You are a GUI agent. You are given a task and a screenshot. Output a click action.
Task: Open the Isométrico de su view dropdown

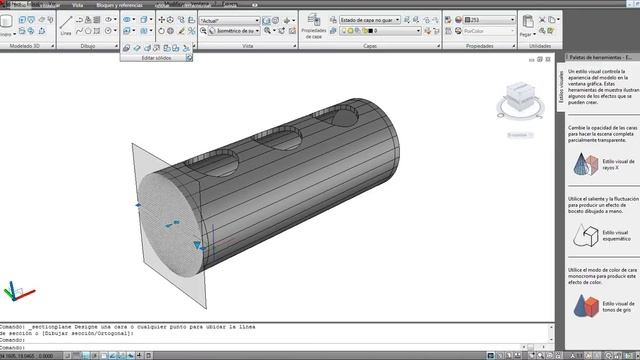coord(234,31)
